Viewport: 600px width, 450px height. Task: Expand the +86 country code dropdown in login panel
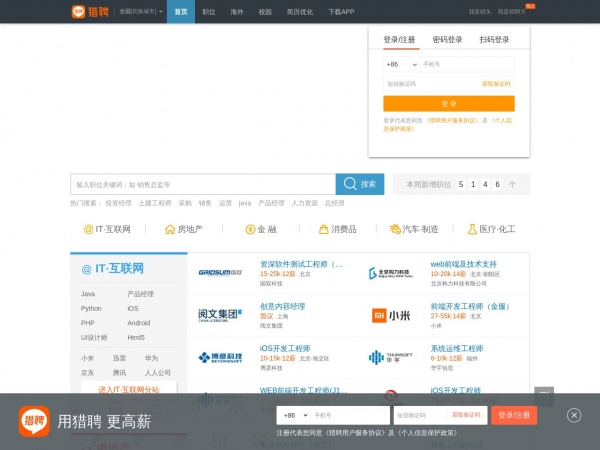402,64
